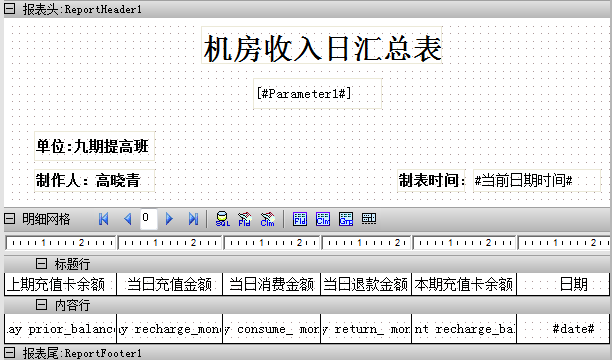Select the consume_ money content cell
This screenshot has height=360, width=612.
pyautogui.click(x=272, y=329)
